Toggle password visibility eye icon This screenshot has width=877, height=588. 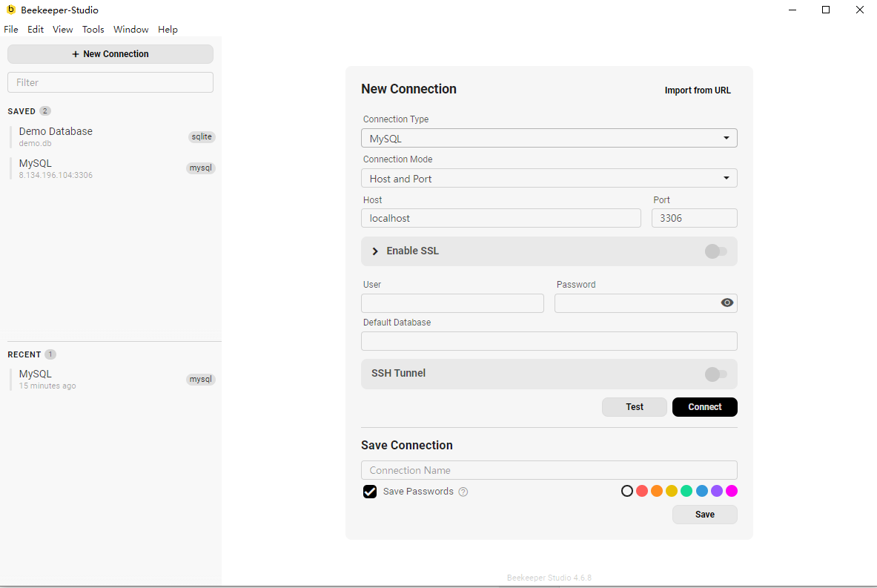(727, 303)
